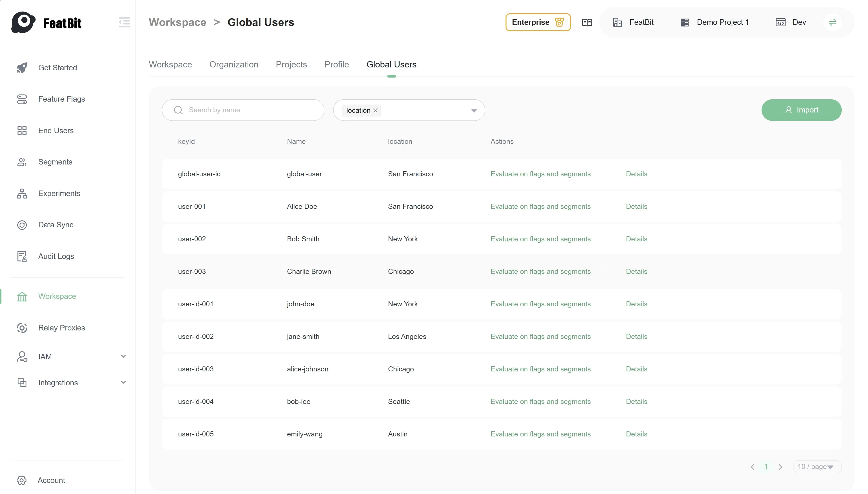Image resolution: width=868 pixels, height=494 pixels.
Task: Select the Relay Proxies sidebar icon
Action: 22,328
